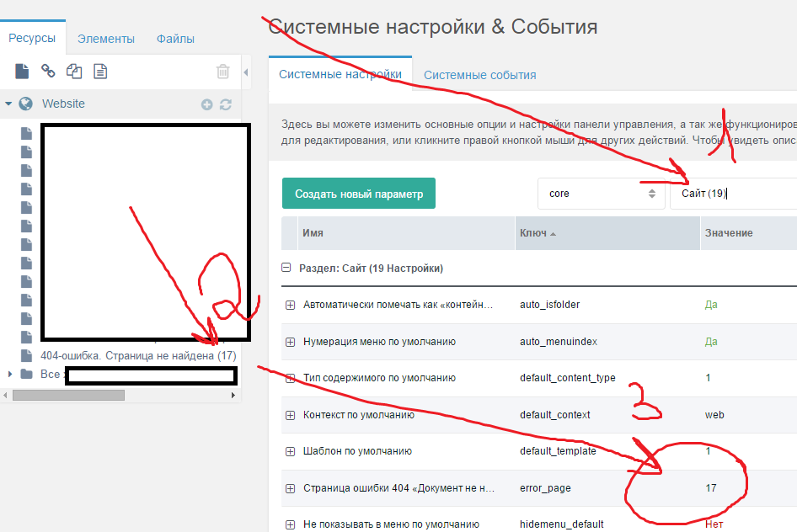
Task: Sort by the Ключ column header
Action: 608,233
